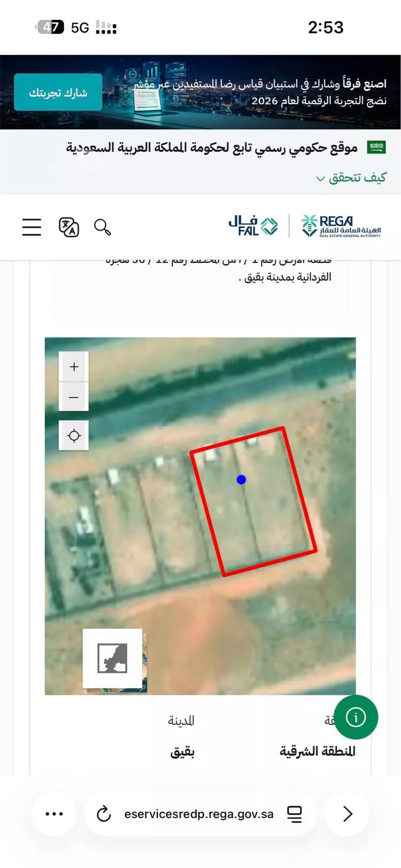401x868 pixels.
Task: Tap the الفردانية بمدينة بقيق description line
Action: tap(285, 277)
